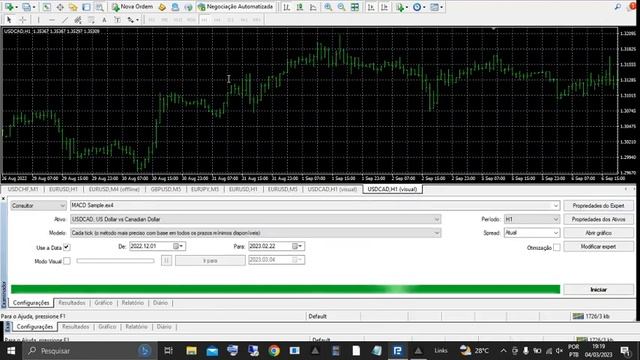Open the Período H1 dropdown

pyautogui.click(x=531, y=219)
